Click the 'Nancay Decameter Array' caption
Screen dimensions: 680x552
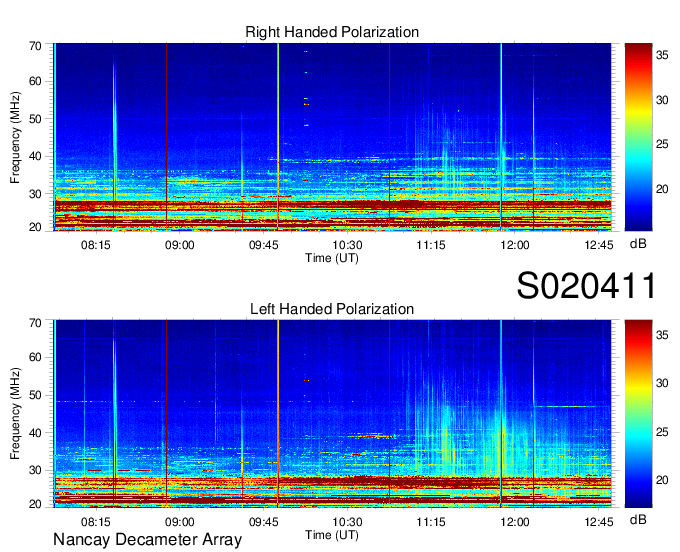point(147,540)
